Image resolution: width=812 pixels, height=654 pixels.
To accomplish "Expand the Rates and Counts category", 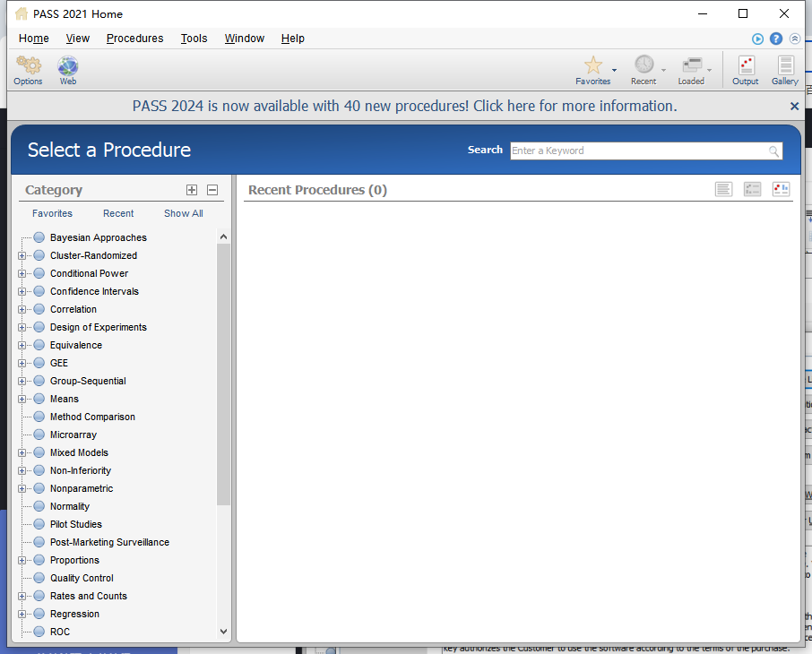I will point(22,597).
